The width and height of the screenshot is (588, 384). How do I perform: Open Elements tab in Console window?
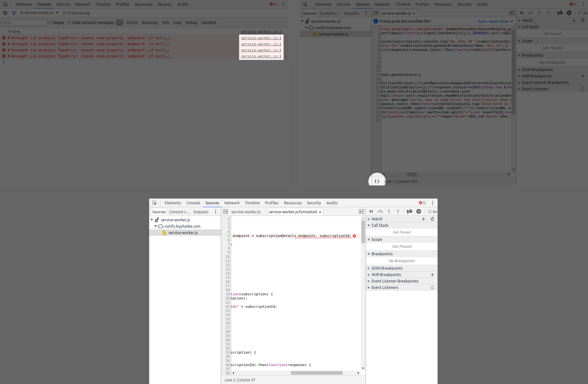[x=24, y=4]
